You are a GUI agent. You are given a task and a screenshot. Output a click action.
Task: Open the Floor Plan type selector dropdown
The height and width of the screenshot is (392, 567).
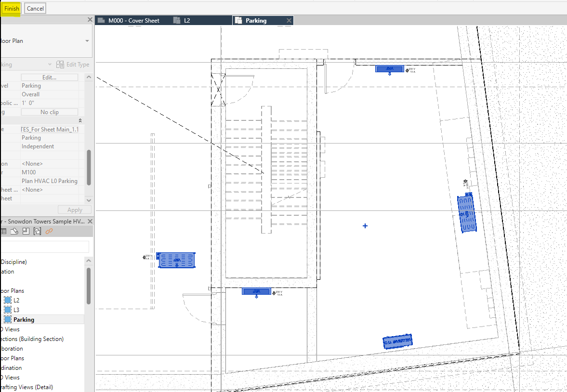tap(87, 41)
